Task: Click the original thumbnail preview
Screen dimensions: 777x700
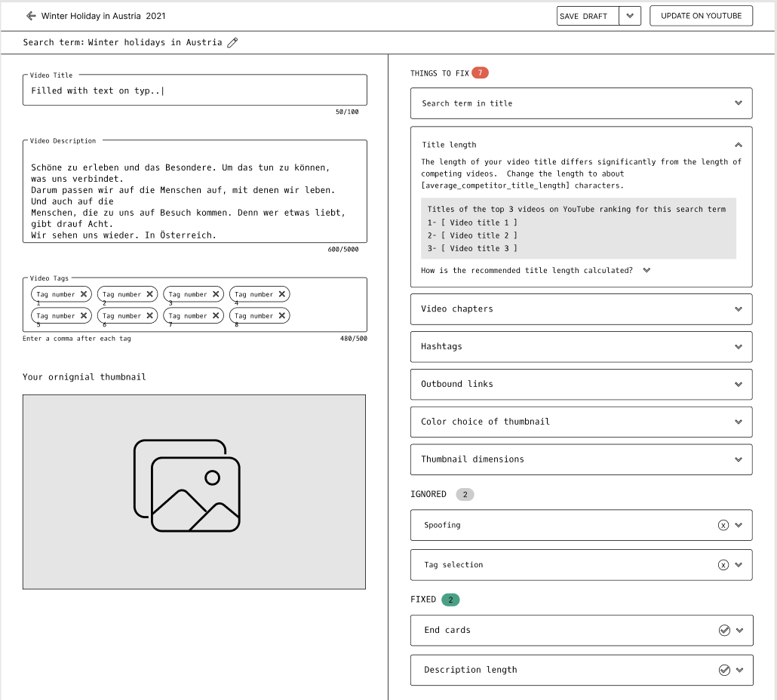Action: coord(194,491)
